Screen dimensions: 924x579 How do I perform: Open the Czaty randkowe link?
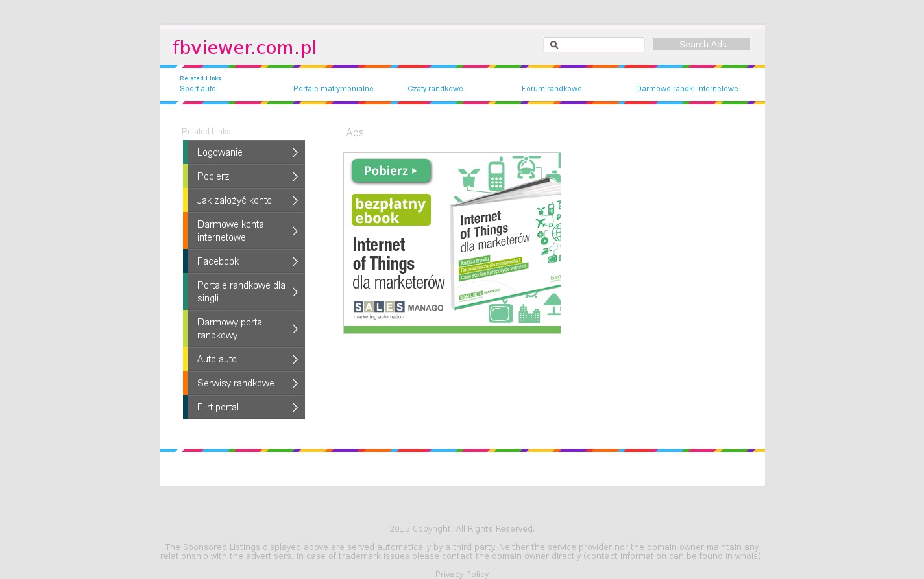click(435, 89)
